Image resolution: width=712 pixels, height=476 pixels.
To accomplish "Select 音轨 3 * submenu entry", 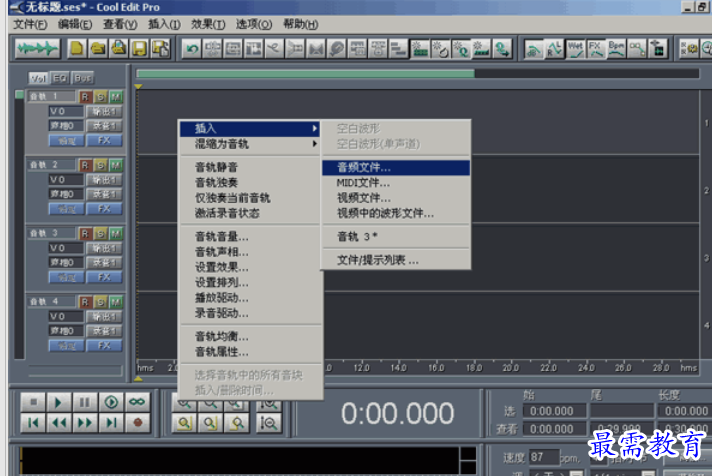I will [x=396, y=237].
